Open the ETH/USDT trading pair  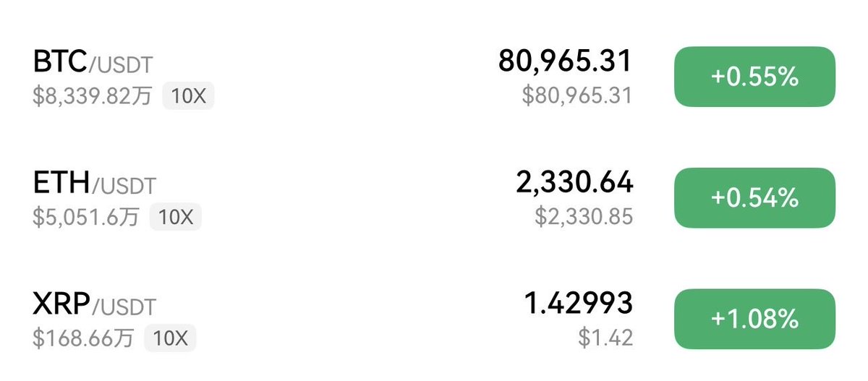pos(434,197)
